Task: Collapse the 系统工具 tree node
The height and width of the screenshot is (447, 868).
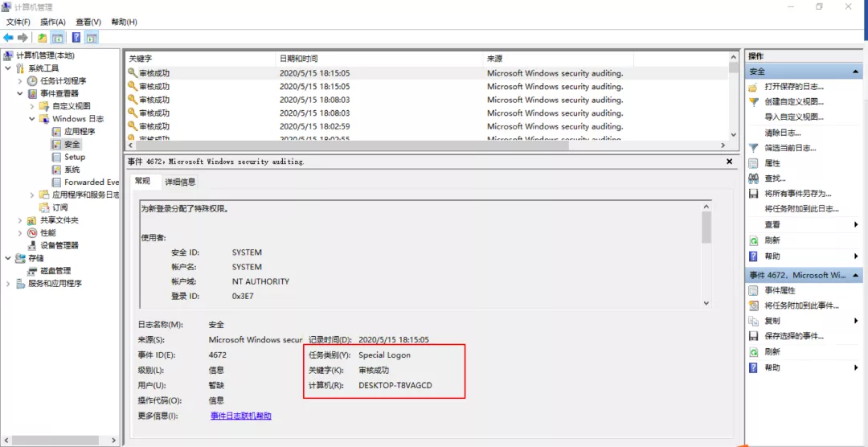Action: click(x=8, y=68)
